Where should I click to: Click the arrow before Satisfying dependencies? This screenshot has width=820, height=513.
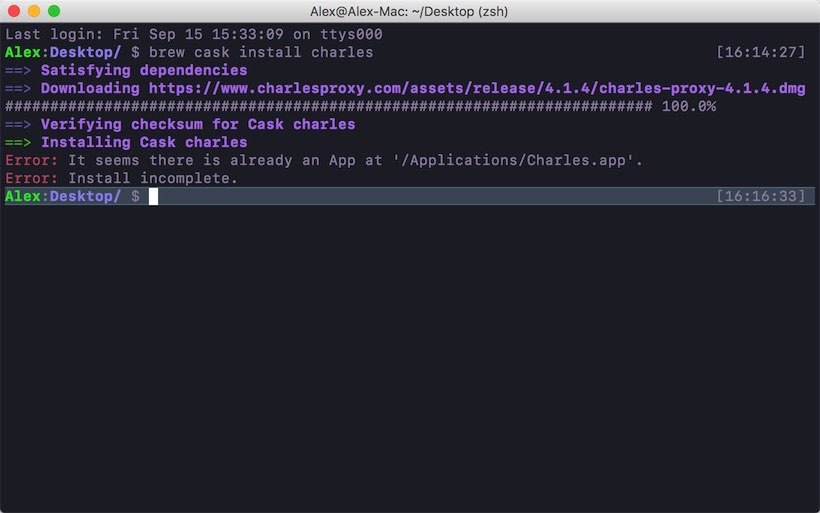tap(18, 70)
